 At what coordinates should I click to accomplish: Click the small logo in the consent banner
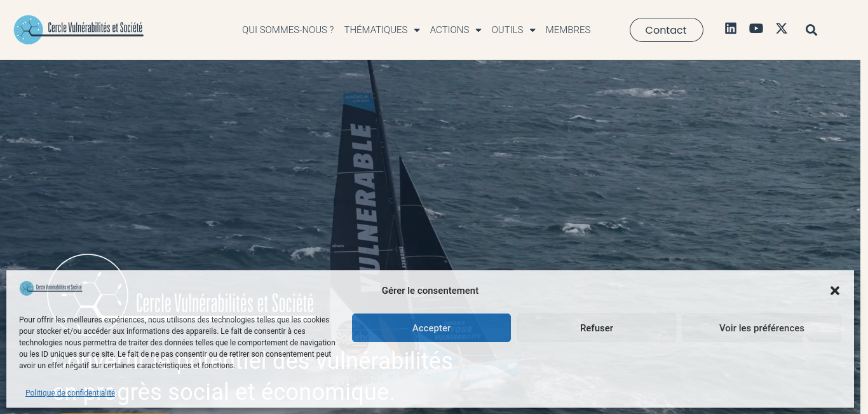tap(51, 288)
